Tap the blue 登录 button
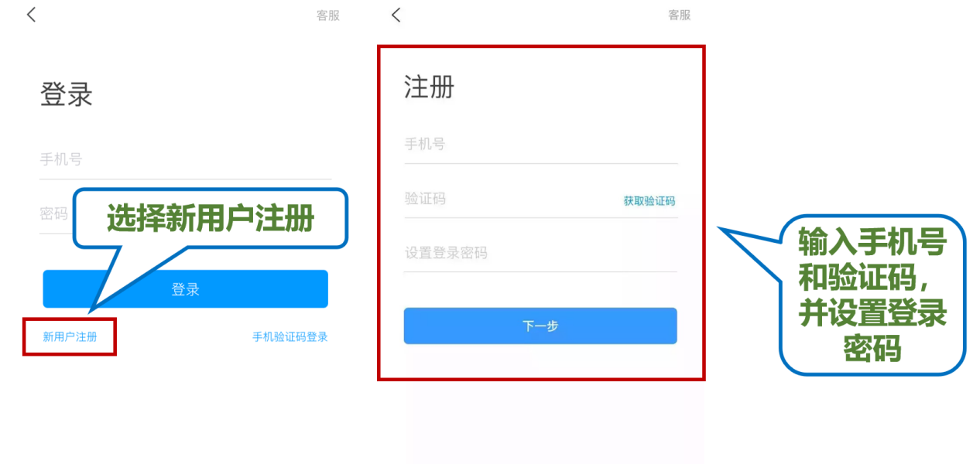 pyautogui.click(x=186, y=289)
